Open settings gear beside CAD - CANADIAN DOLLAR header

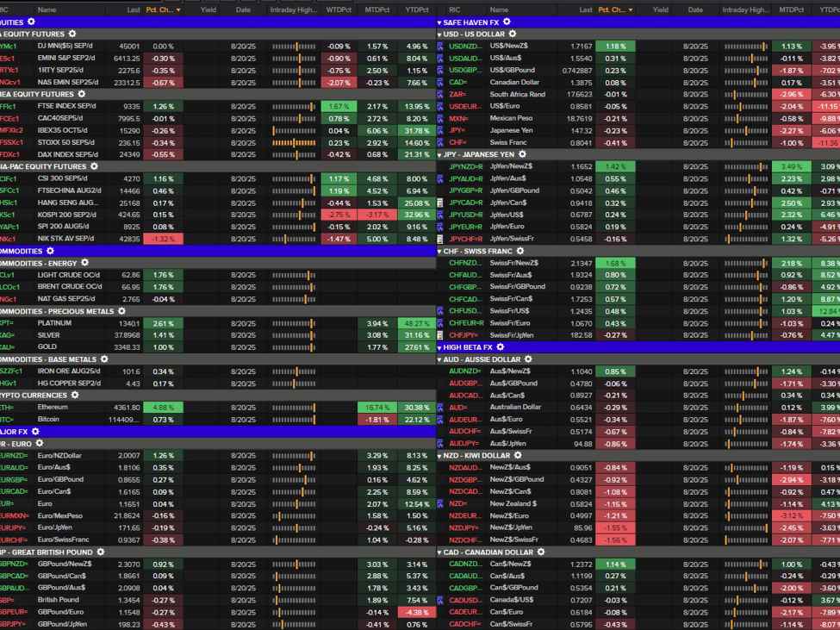click(541, 552)
